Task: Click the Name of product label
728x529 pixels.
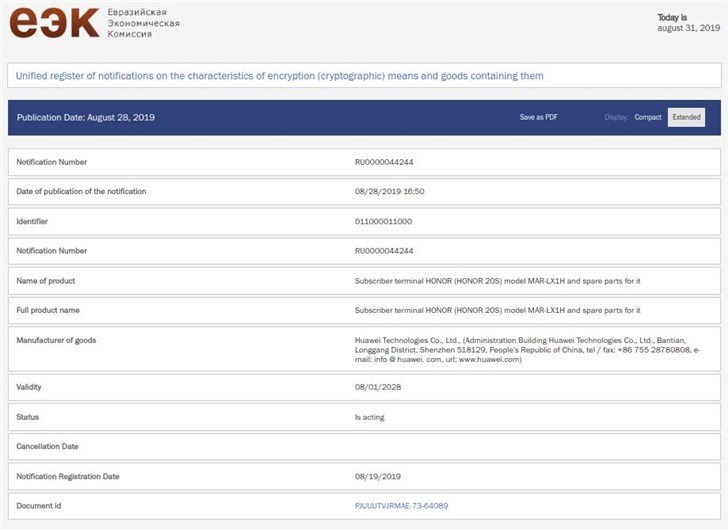Action: (x=46, y=281)
